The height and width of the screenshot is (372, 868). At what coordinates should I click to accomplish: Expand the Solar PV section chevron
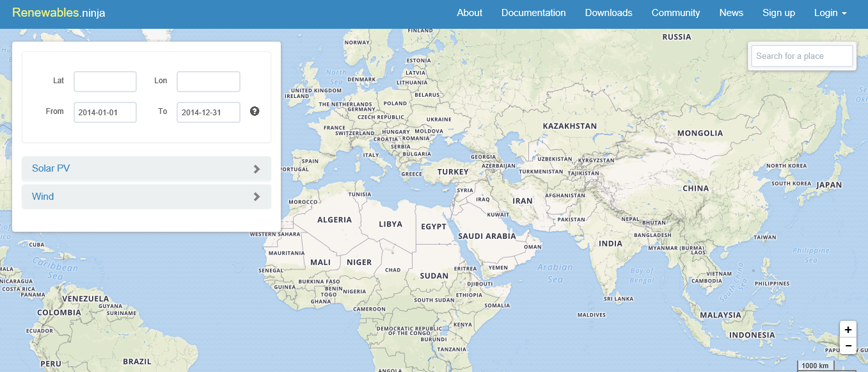pyautogui.click(x=256, y=169)
